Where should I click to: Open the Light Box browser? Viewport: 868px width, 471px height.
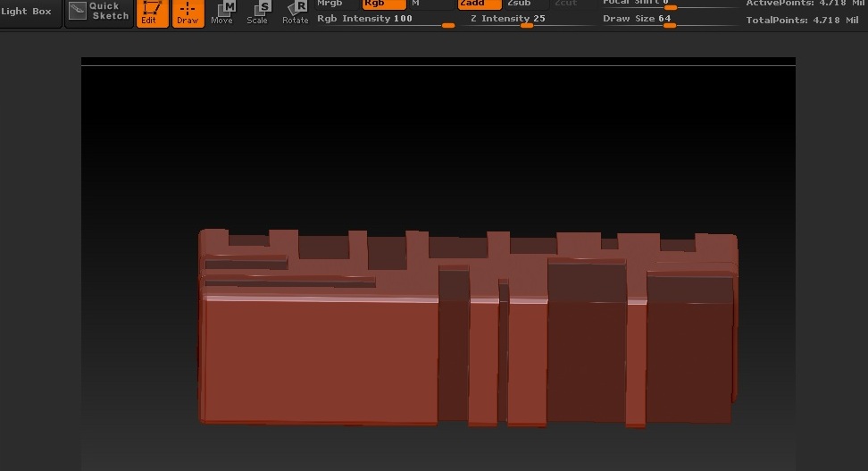pos(29,13)
